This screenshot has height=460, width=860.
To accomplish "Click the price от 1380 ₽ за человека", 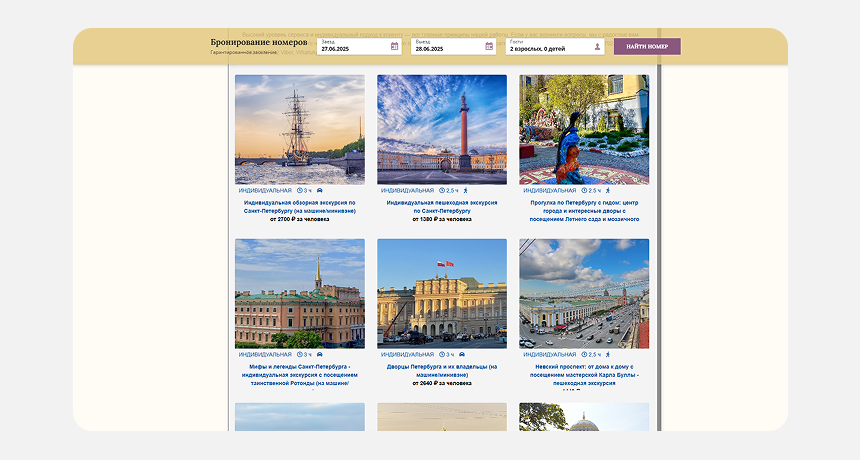I will (x=442, y=219).
